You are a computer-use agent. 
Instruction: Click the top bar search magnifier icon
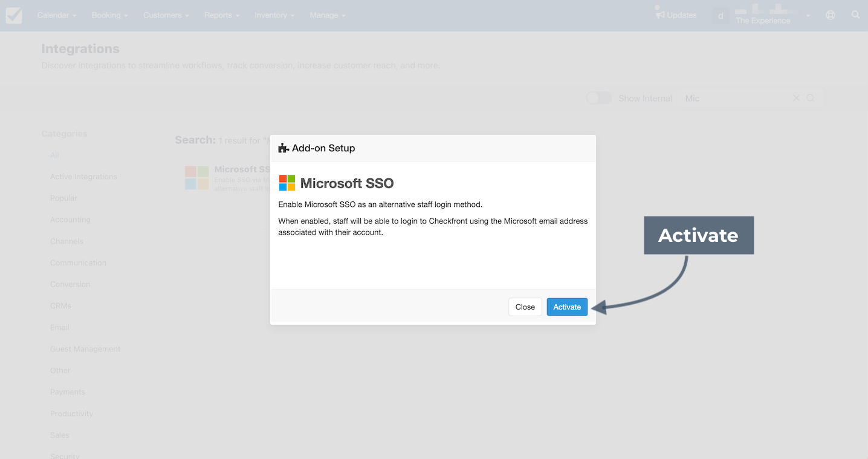pos(855,15)
